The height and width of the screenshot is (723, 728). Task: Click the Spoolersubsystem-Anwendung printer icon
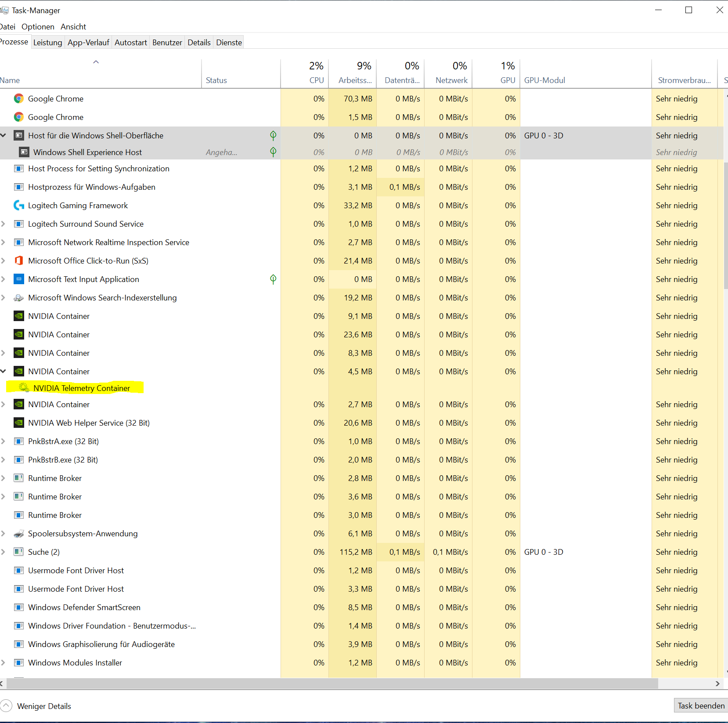pyautogui.click(x=18, y=533)
